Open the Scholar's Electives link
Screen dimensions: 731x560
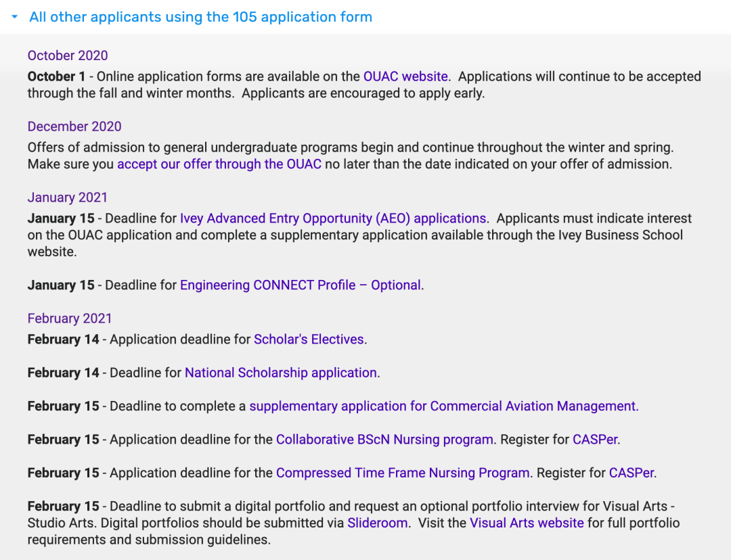pos(309,339)
